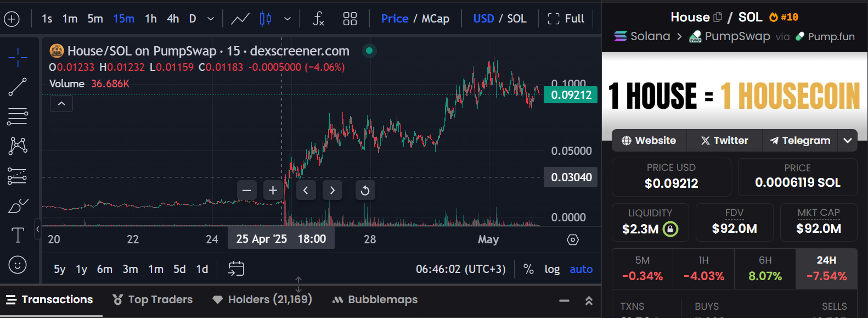Open the go-to-date calendar icon
The height and width of the screenshot is (318, 868).
pyautogui.click(x=236, y=269)
